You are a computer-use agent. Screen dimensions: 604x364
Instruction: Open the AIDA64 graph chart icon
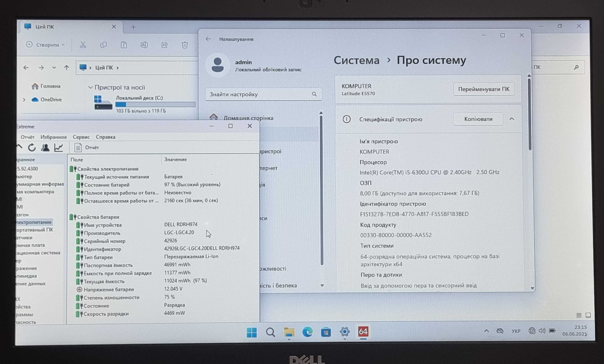[59, 147]
